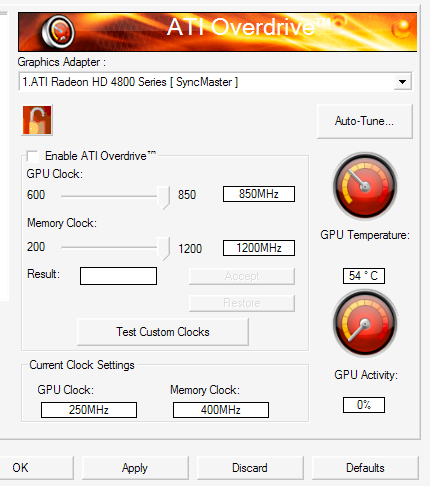
Task: Click Test Custom Clocks button
Action: pyautogui.click(x=163, y=332)
